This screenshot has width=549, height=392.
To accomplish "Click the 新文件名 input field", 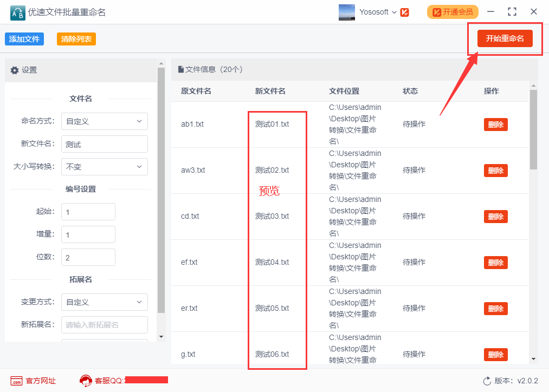I will [x=104, y=144].
